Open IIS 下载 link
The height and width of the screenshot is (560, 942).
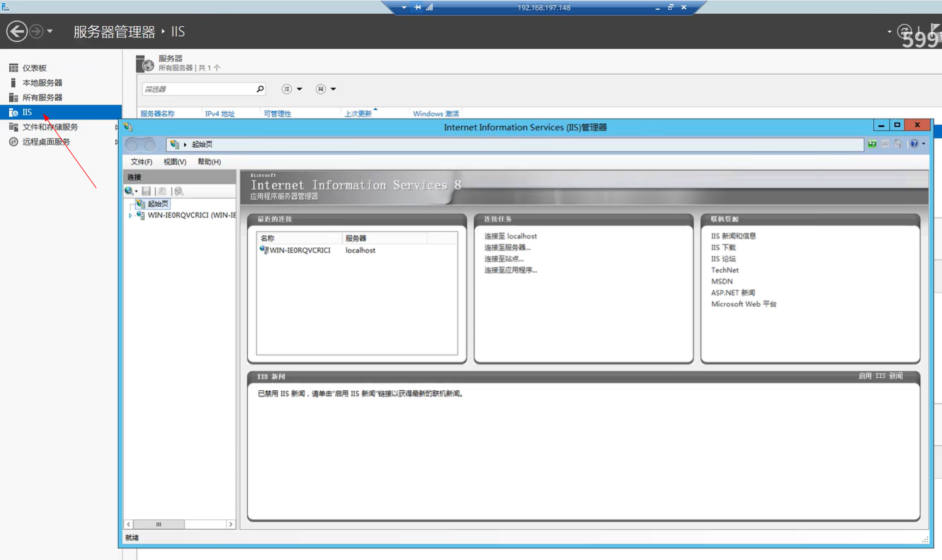[x=723, y=247]
